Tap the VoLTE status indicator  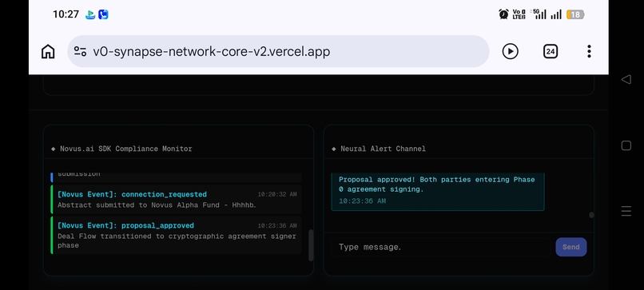click(519, 14)
